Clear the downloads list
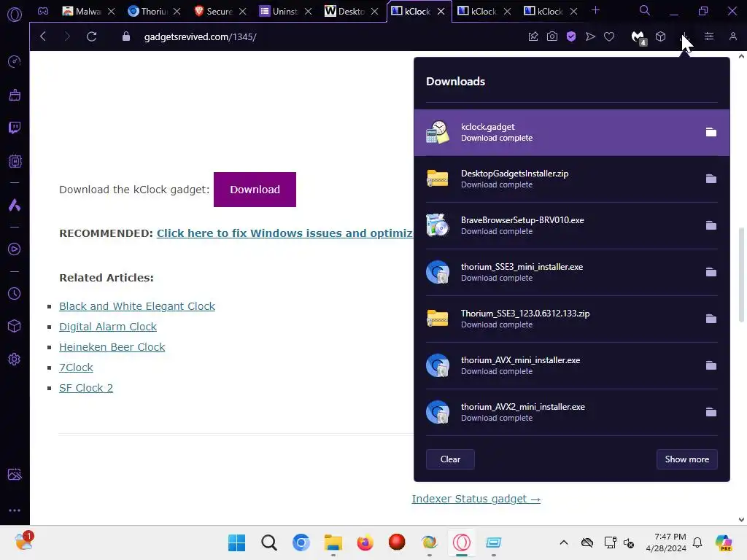This screenshot has height=560, width=747. [450, 459]
